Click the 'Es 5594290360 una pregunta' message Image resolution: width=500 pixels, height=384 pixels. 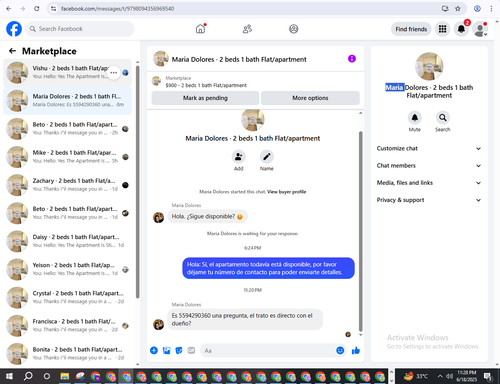(245, 319)
